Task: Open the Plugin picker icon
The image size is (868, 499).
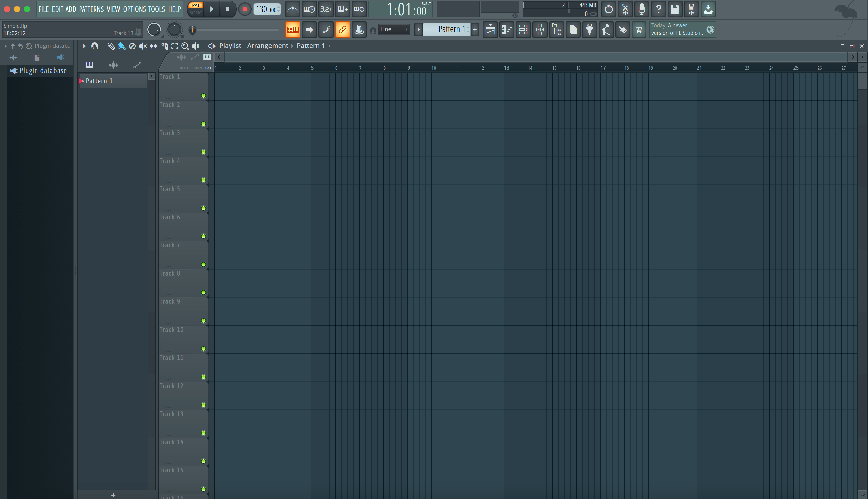Action: [590, 30]
